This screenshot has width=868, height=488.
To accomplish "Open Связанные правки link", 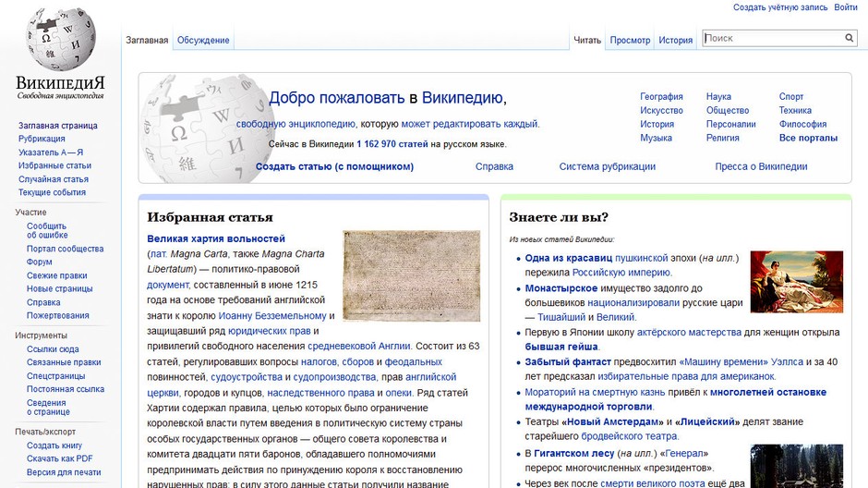I will click(64, 362).
